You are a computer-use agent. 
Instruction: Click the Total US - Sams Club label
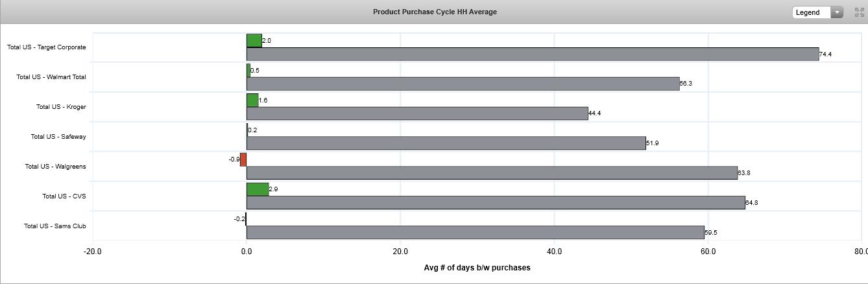click(x=54, y=226)
